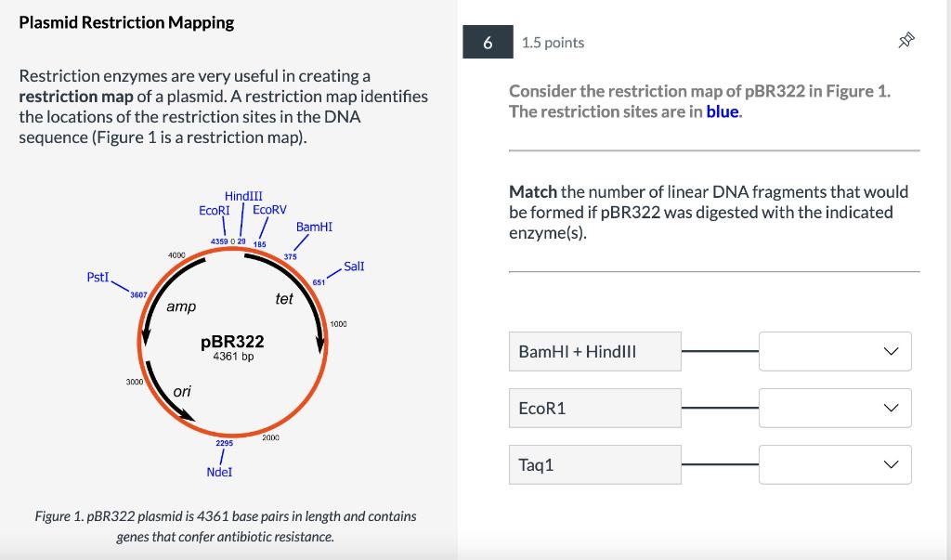Select the question number 6 badge
The image size is (951, 560).
coord(487,42)
